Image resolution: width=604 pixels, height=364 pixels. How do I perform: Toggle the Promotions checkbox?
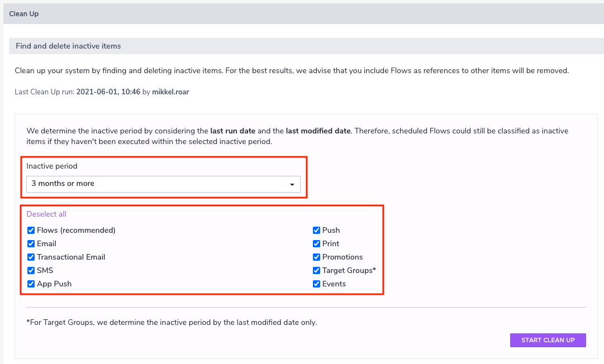point(317,257)
